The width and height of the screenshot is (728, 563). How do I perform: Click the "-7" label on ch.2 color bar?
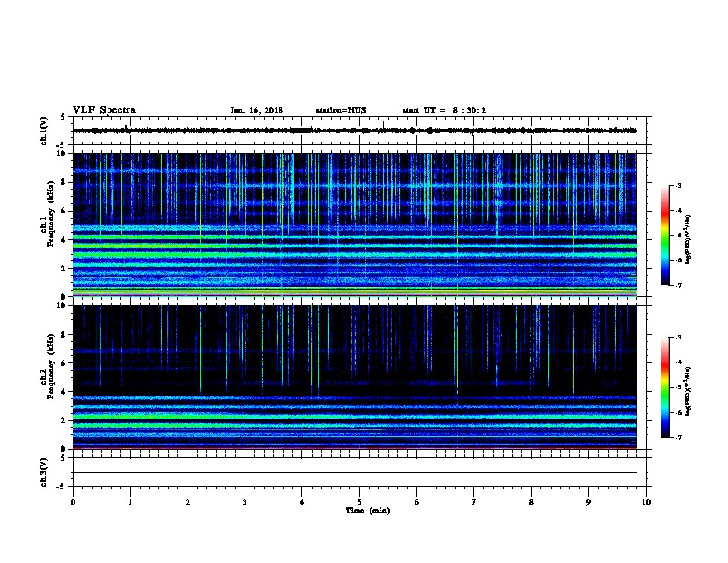(x=677, y=437)
